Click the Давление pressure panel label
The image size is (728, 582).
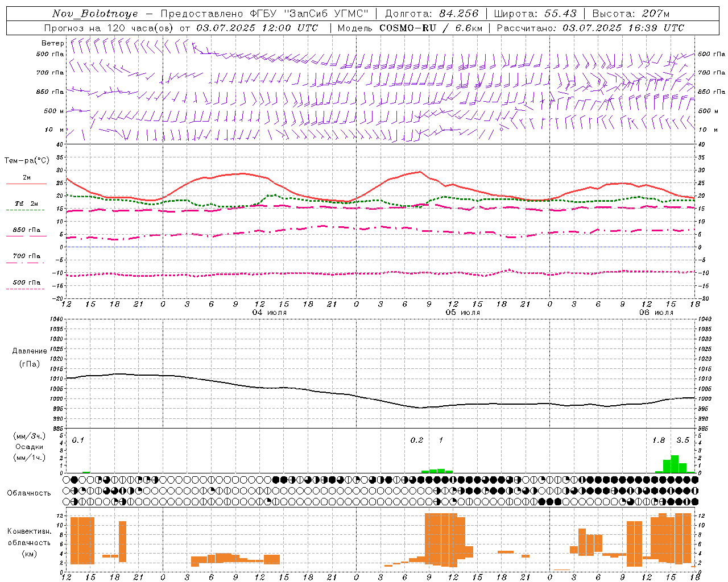[x=30, y=351]
